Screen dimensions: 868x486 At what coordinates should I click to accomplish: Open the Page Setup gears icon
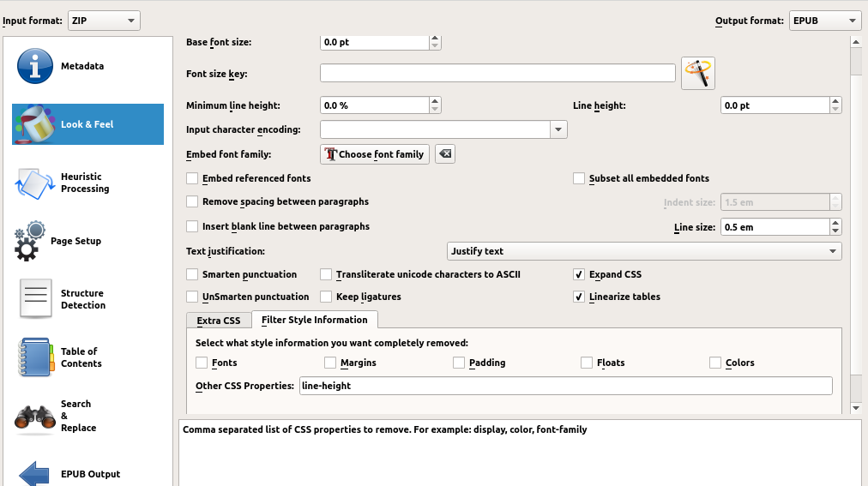[30, 241]
